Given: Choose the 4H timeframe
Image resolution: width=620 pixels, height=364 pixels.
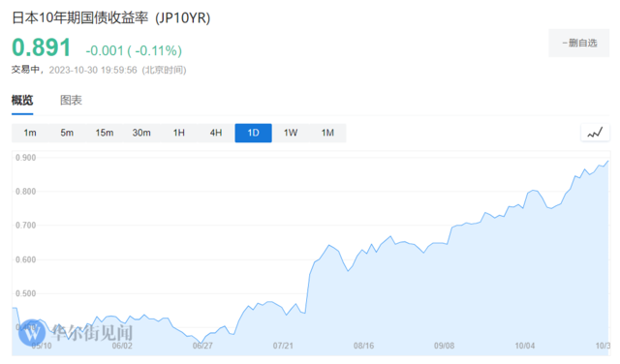Looking at the screenshot, I should pos(216,133).
